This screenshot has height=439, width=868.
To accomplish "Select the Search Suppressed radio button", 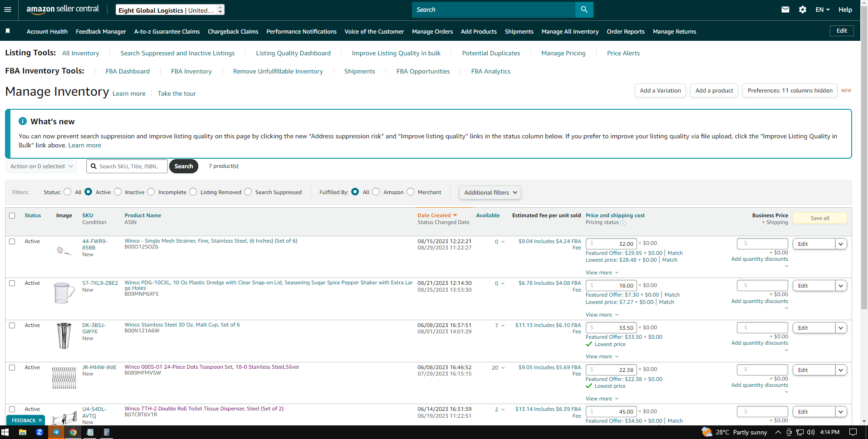I will coord(248,192).
